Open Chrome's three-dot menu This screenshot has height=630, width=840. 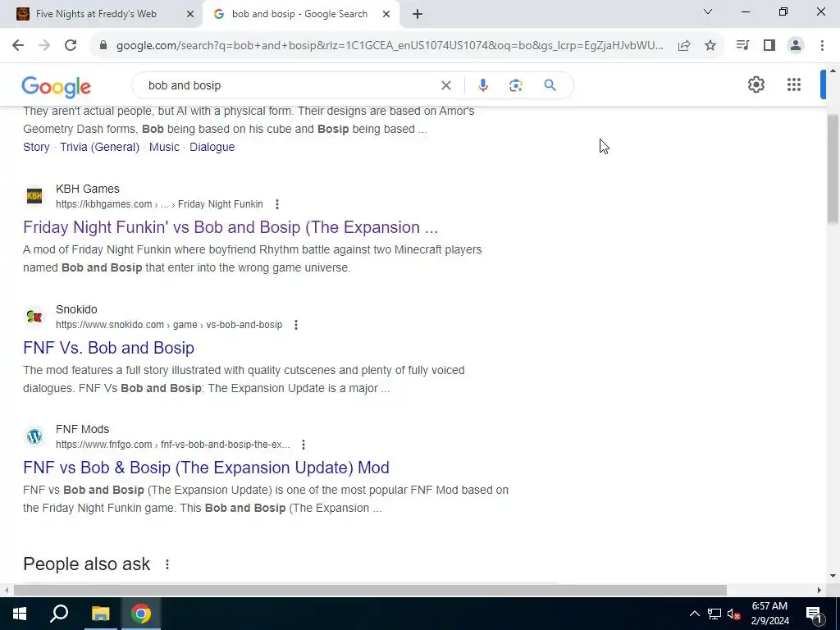click(x=822, y=46)
